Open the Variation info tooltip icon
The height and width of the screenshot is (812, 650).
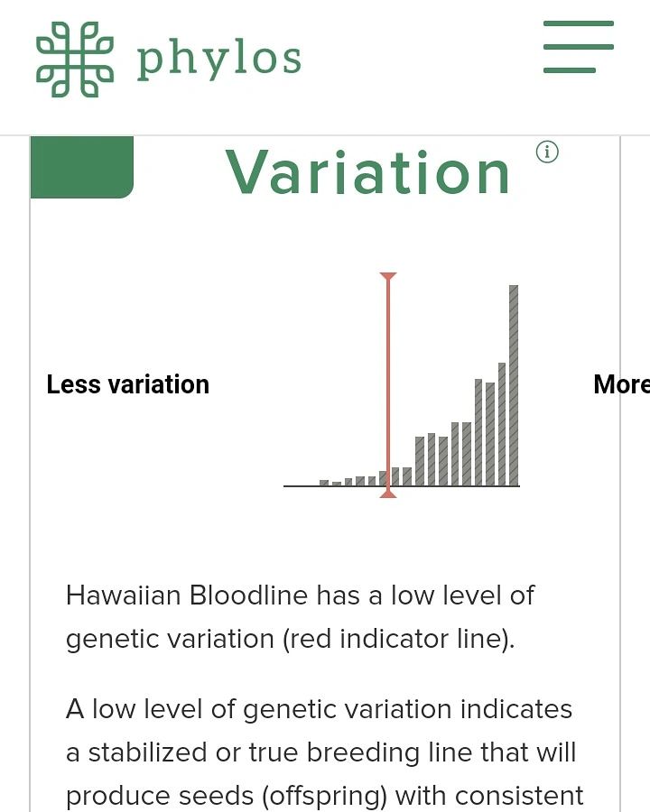547,152
